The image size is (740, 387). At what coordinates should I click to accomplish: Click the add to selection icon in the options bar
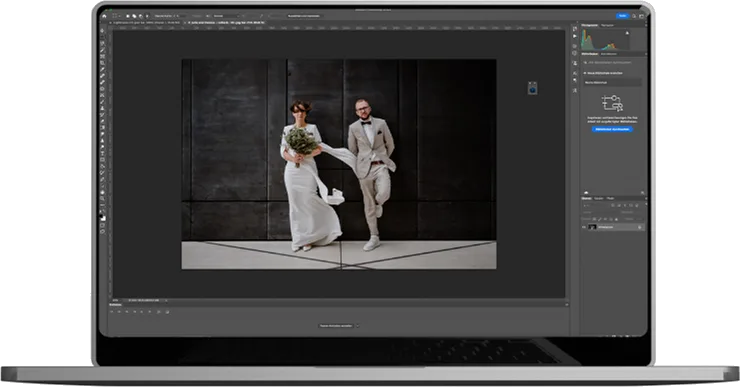134,16
